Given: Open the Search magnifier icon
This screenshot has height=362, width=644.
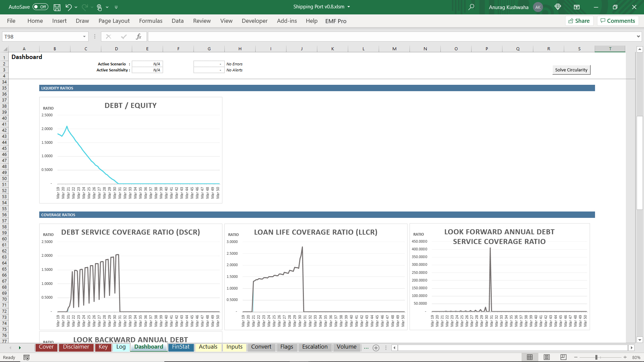Looking at the screenshot, I should (471, 7).
